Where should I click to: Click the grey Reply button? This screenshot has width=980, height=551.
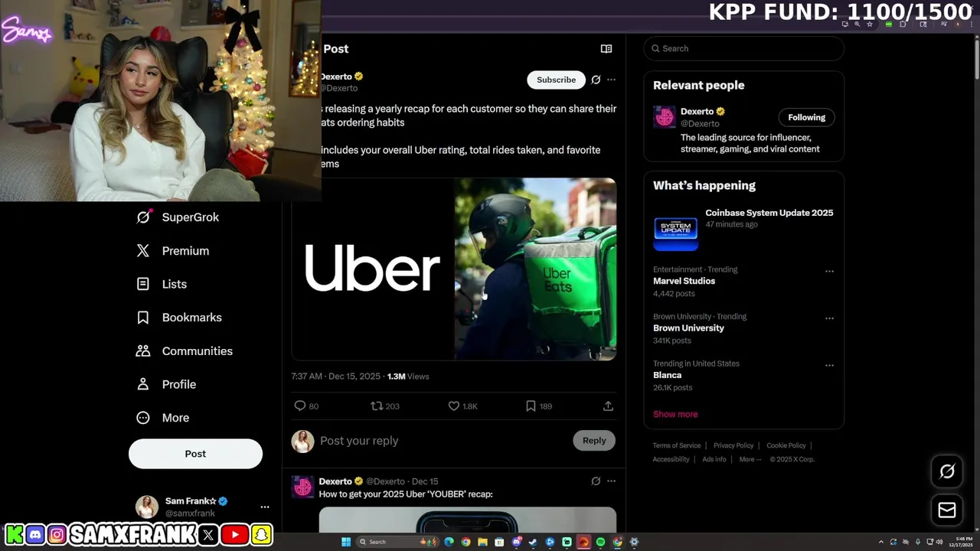[594, 441]
